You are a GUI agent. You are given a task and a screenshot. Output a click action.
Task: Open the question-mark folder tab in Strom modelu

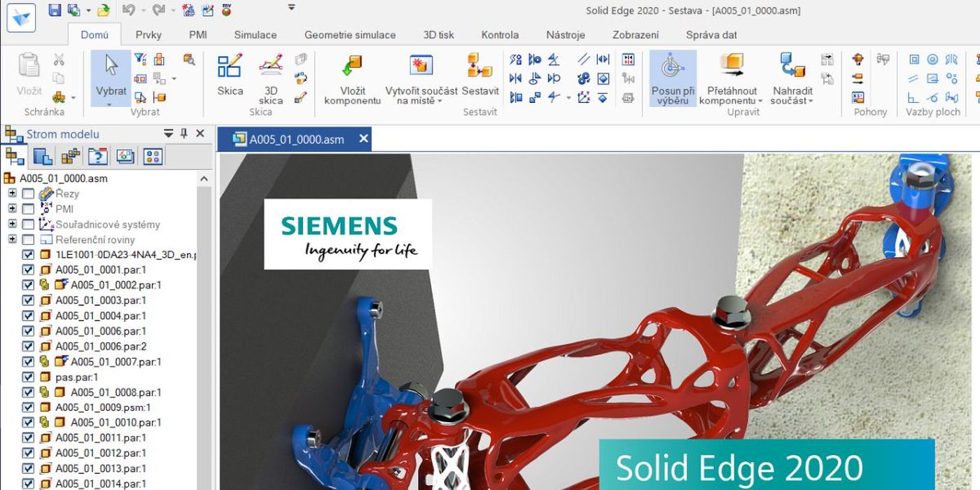(99, 156)
